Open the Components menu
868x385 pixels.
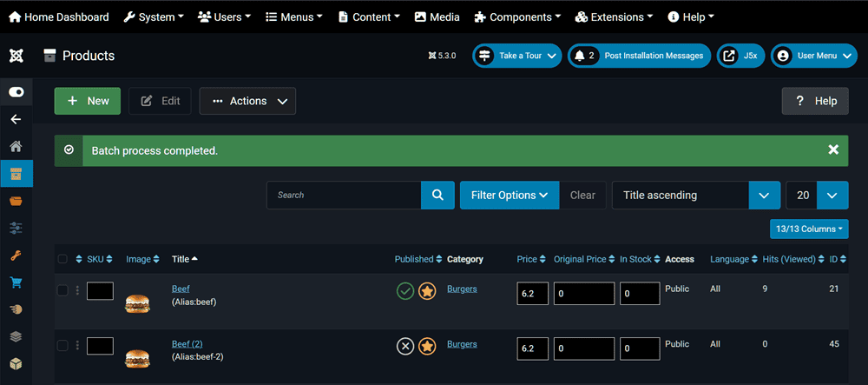click(x=519, y=17)
